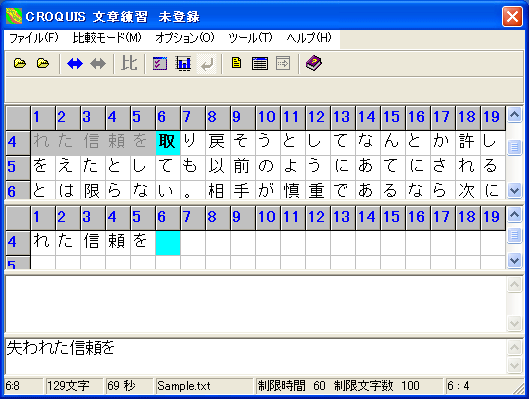Image resolution: width=529 pixels, height=399 pixels.
Task: Click the 69 秒 status bar entry
Action: (129, 386)
